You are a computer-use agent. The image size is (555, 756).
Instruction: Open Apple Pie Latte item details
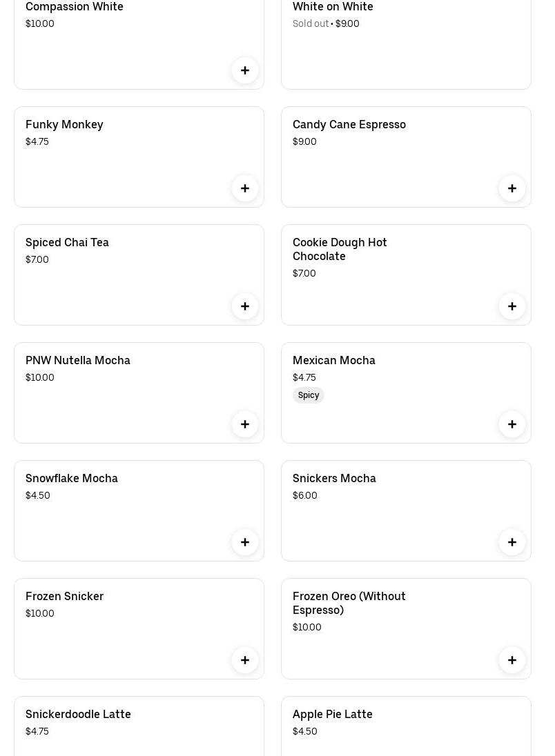click(x=332, y=715)
